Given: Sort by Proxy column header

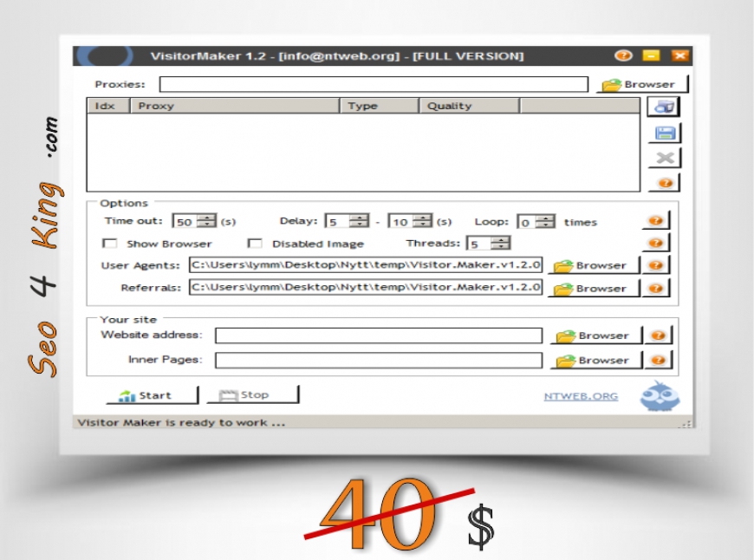Looking at the screenshot, I should [x=235, y=106].
